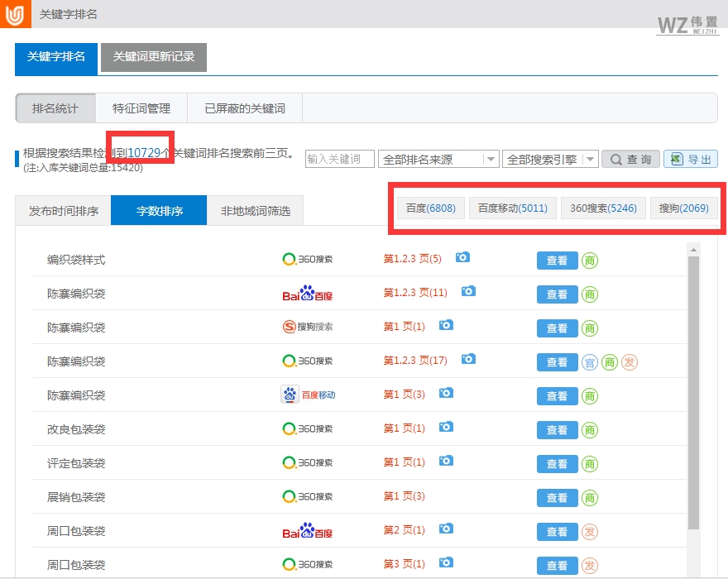Enable the 搜狗(2069) source filter

[x=683, y=208]
